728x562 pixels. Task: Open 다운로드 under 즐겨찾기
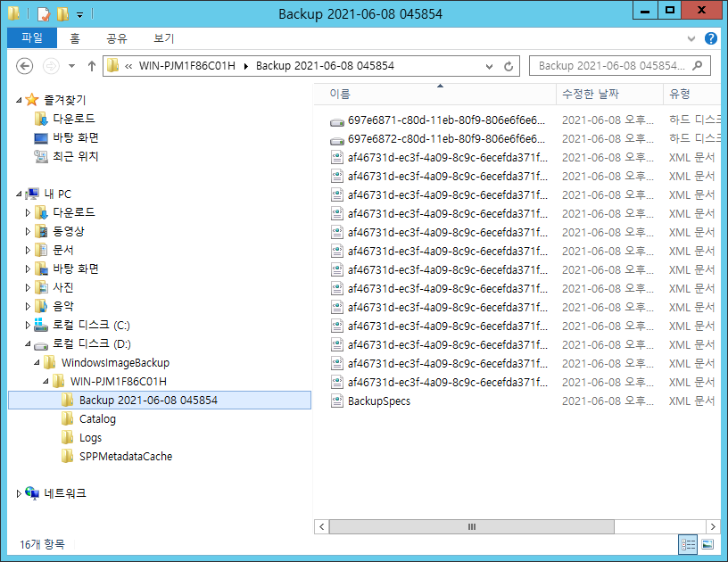pos(73,119)
